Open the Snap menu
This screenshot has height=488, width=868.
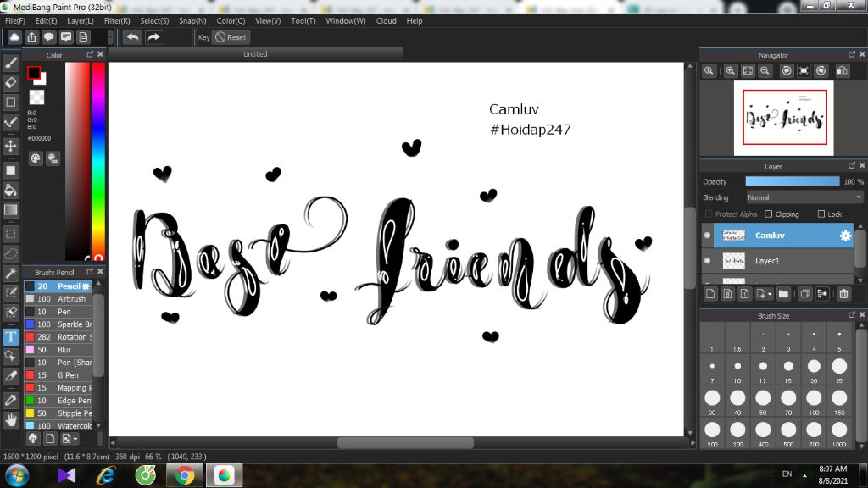(x=192, y=21)
